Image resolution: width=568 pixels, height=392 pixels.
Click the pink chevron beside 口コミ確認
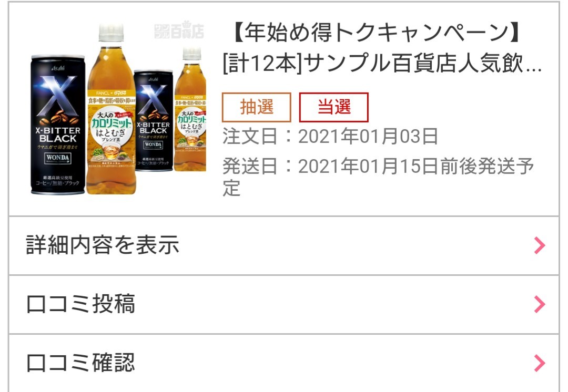540,363
